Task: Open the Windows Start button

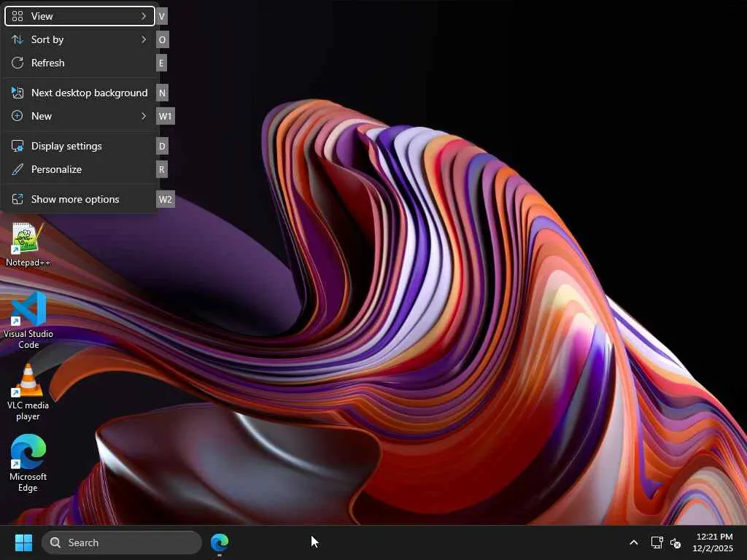Action: [23, 542]
